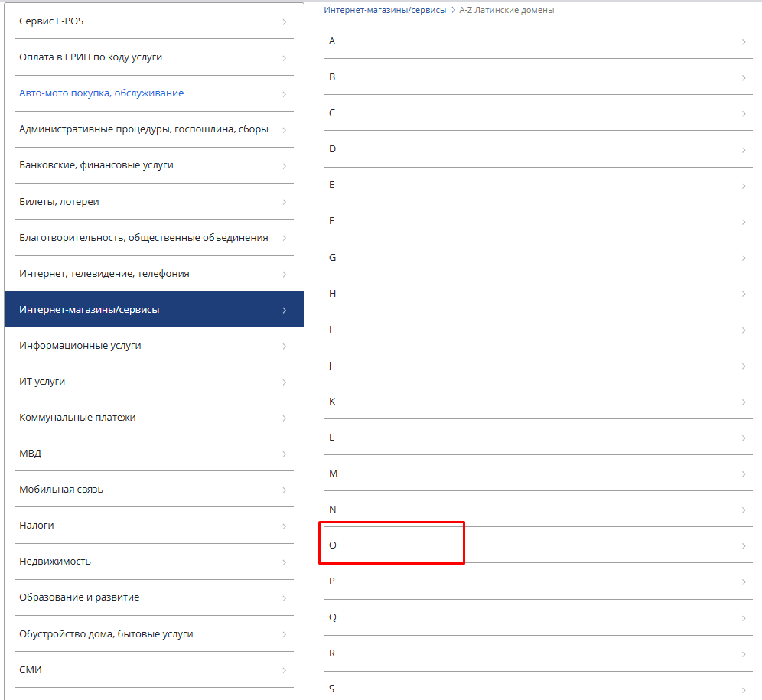Open the ИТ услуги category

tap(154, 382)
